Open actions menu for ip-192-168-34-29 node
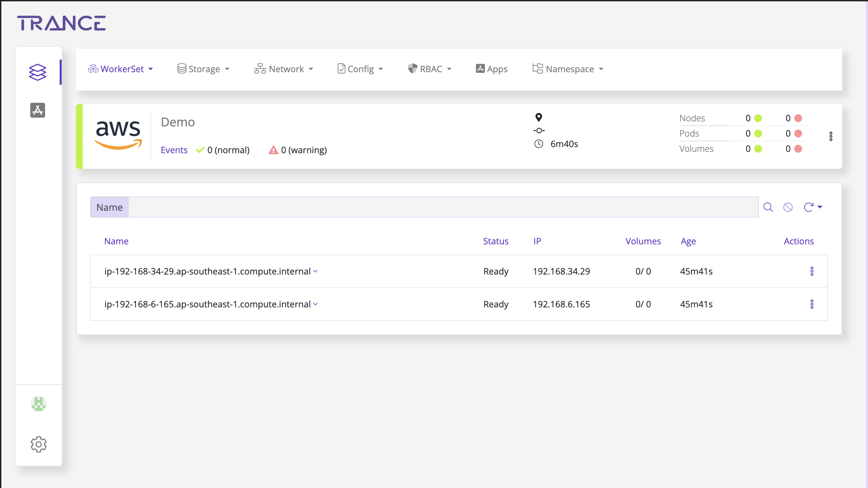Screen dimensions: 868x488 pos(812,271)
